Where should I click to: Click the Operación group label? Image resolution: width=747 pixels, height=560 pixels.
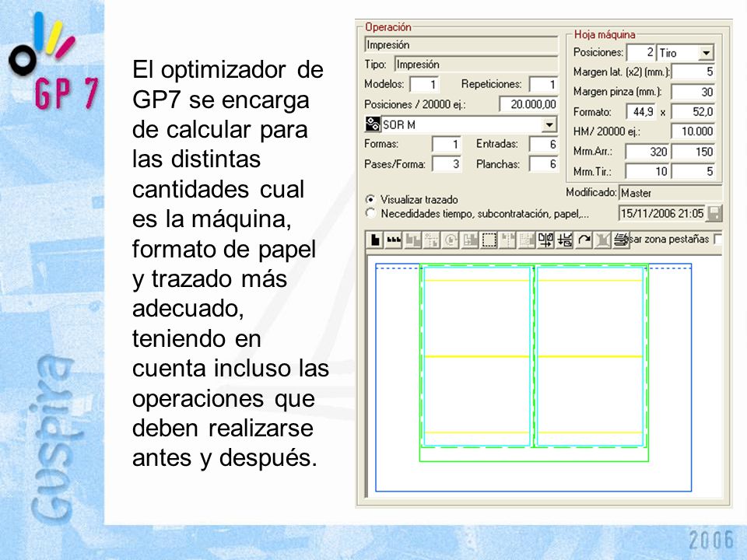388,27
